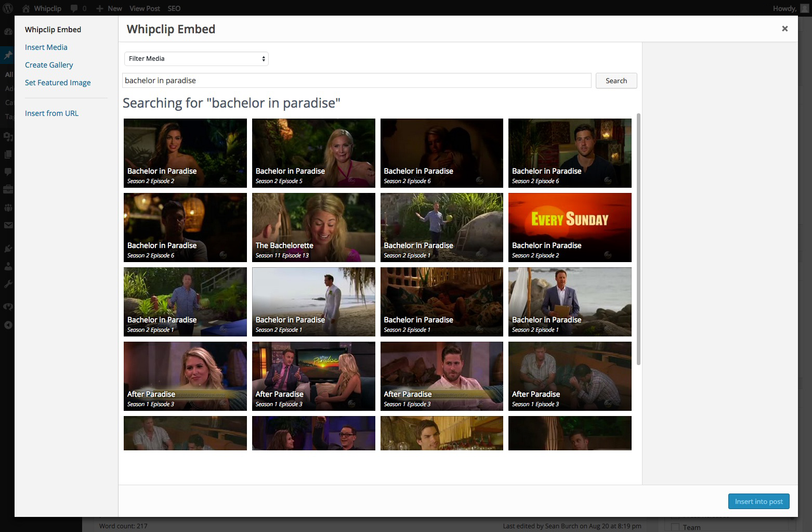
Task: Open the Comments icon in admin sidebar
Action: tap(8, 172)
